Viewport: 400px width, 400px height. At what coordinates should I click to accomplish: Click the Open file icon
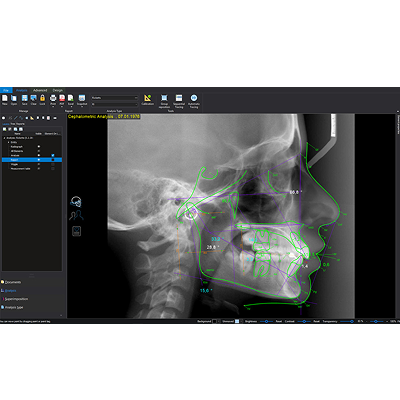(x=14, y=98)
